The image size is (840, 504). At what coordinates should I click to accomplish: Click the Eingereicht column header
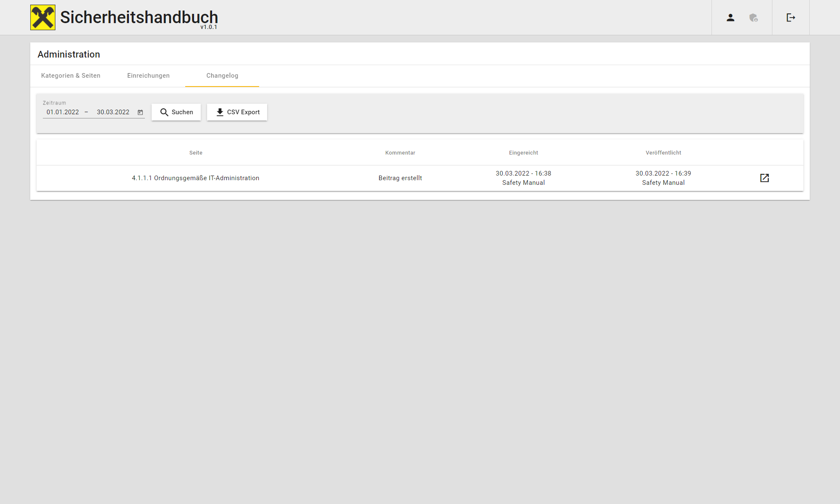(523, 153)
